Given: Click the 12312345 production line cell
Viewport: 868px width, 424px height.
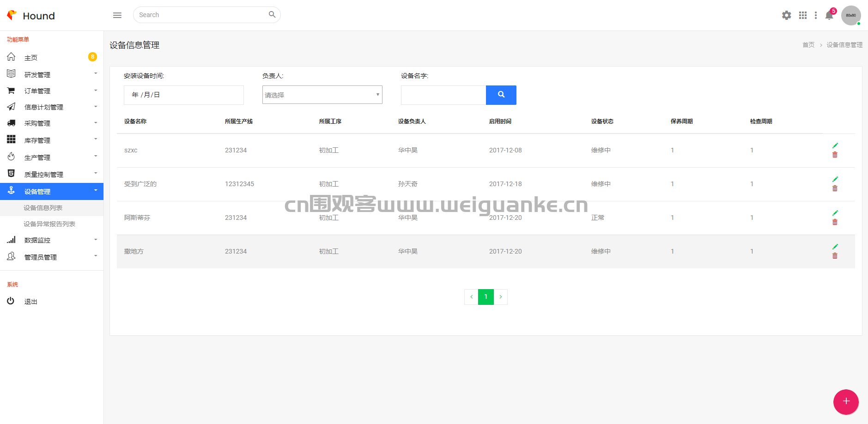Looking at the screenshot, I should point(239,184).
